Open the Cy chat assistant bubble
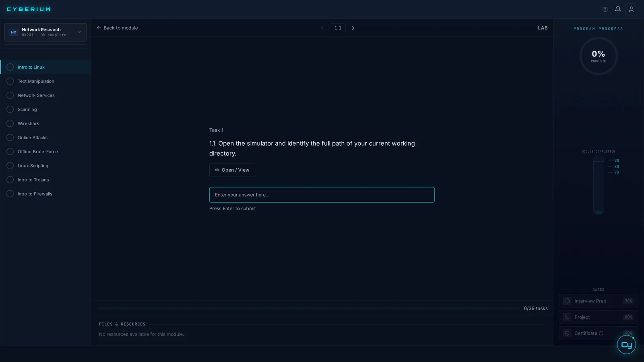Screen dimensions: 644x362 coord(627,345)
